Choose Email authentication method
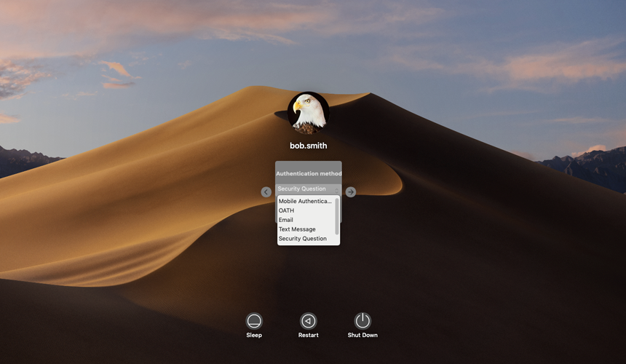 pos(306,220)
